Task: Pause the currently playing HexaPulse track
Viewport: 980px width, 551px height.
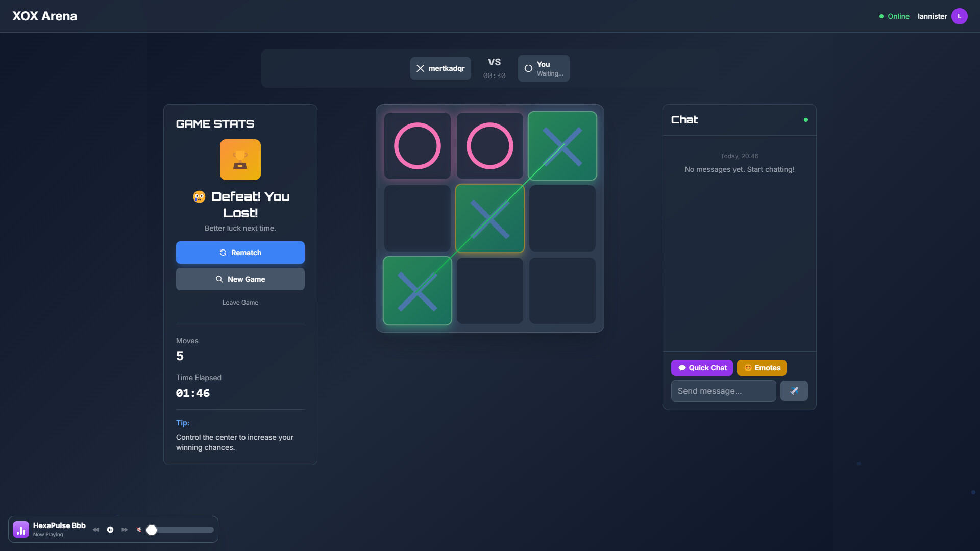Action: point(110,530)
